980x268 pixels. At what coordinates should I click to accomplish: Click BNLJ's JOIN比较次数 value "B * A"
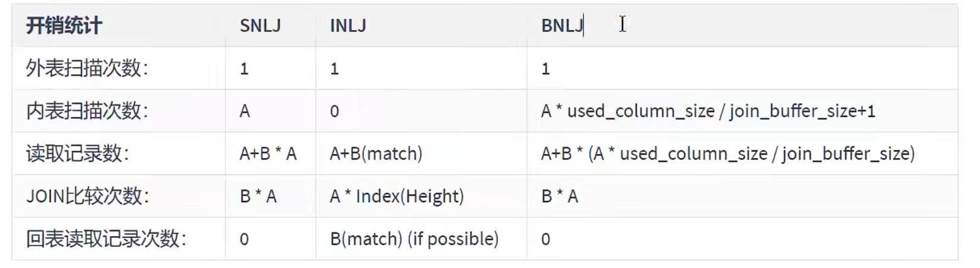point(560,196)
